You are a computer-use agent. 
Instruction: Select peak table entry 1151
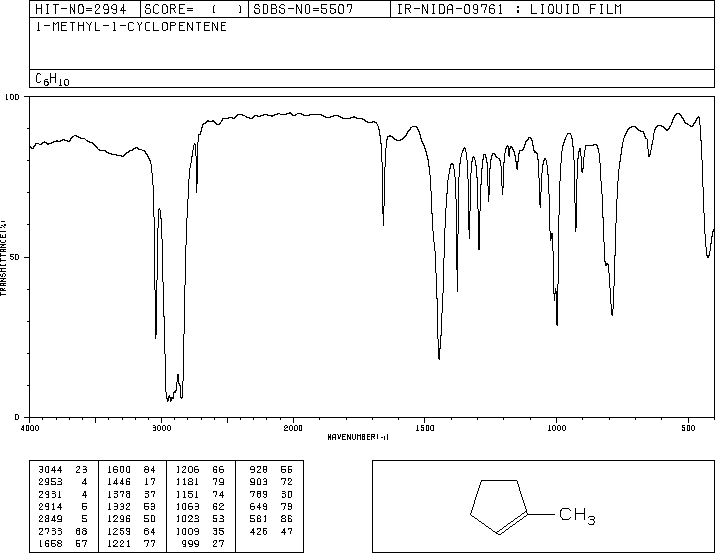(200, 494)
